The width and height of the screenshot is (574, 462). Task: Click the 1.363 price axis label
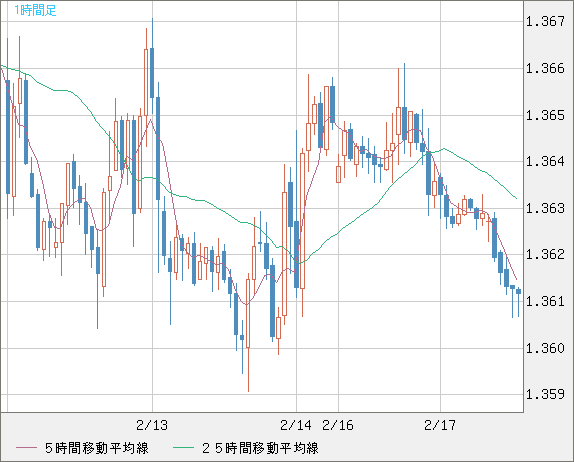pos(545,208)
